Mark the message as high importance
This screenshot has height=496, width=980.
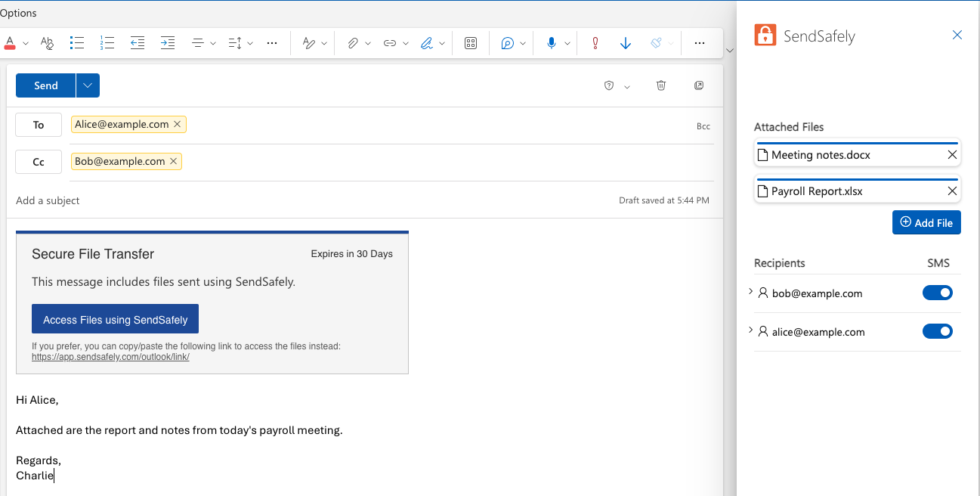coord(595,43)
